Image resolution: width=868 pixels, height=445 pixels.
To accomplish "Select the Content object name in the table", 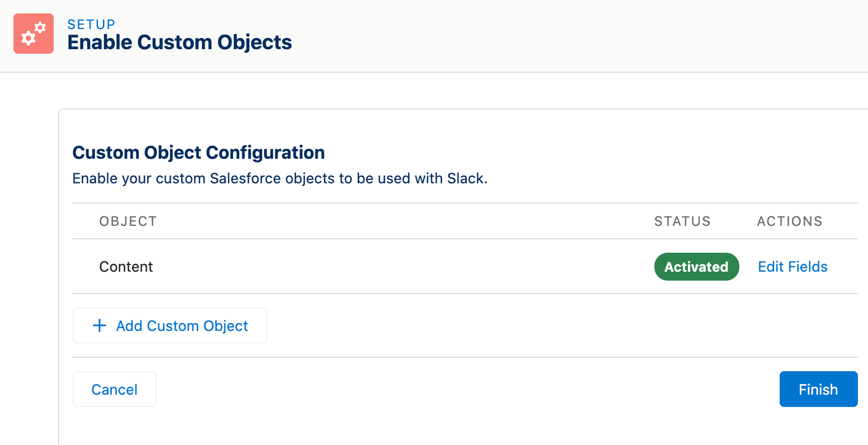I will pos(126,267).
